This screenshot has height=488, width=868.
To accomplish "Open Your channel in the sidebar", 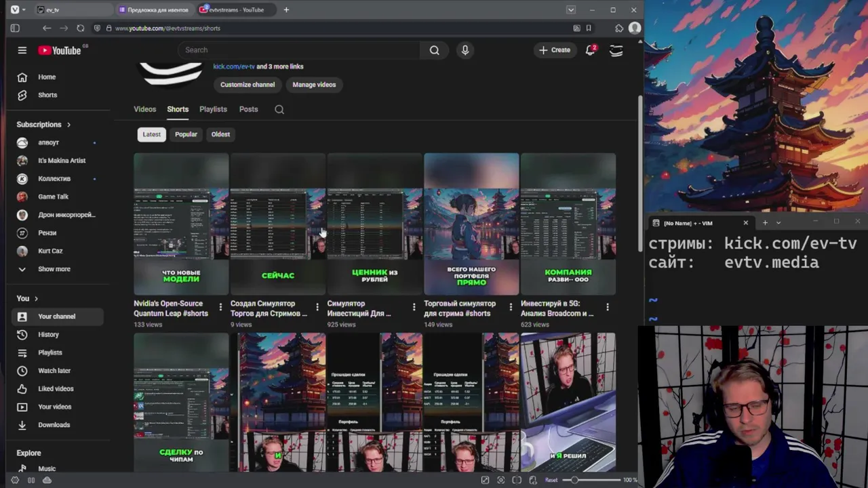I will pyautogui.click(x=57, y=317).
